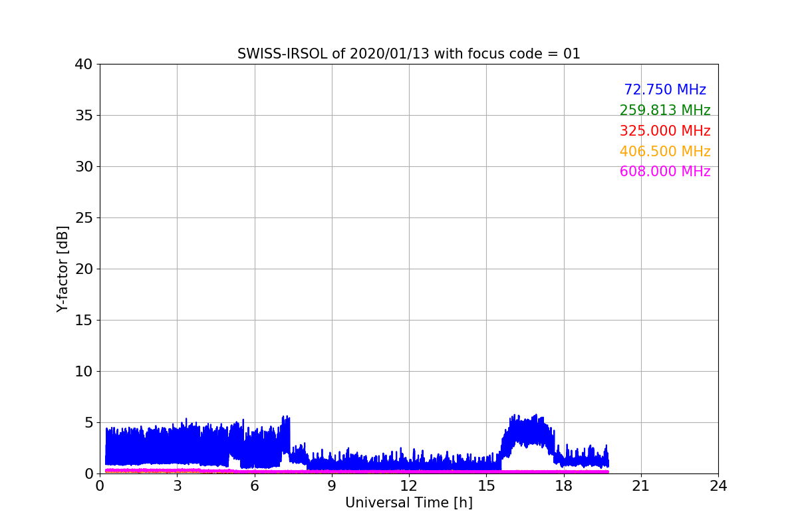
Task: Click the plot title SWISS-IRSOL of 2020/01/13
Action: 408,54
